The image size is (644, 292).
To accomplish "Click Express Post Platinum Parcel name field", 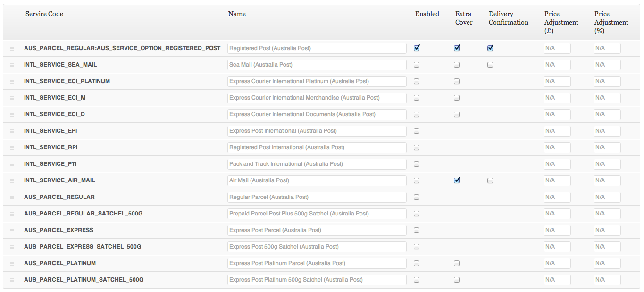I will 317,263.
